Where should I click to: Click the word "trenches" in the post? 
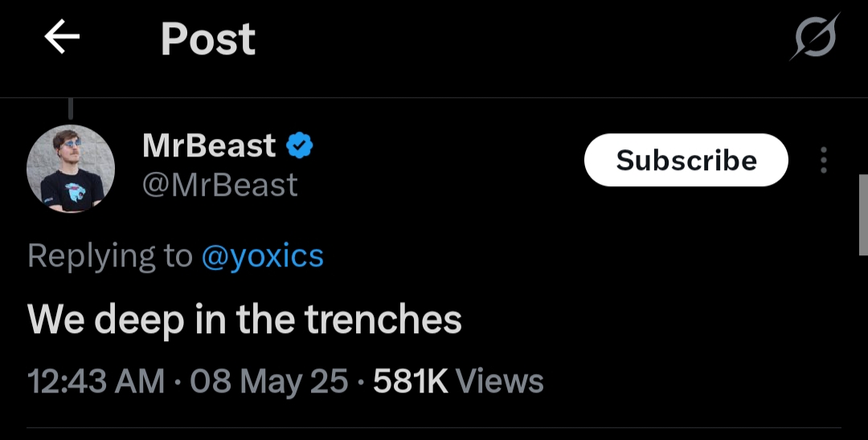(x=383, y=320)
